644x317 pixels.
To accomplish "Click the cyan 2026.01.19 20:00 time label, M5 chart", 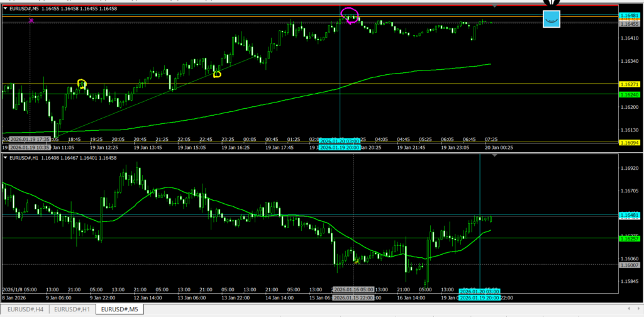I will (340, 148).
